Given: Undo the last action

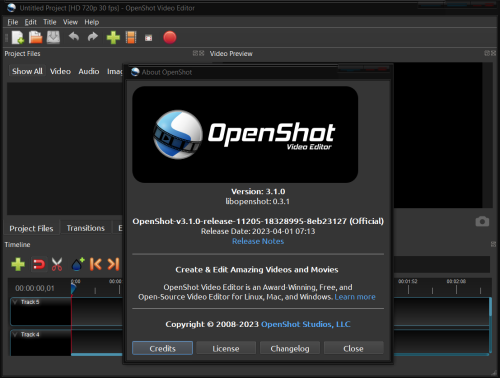Looking at the screenshot, I should (74, 37).
